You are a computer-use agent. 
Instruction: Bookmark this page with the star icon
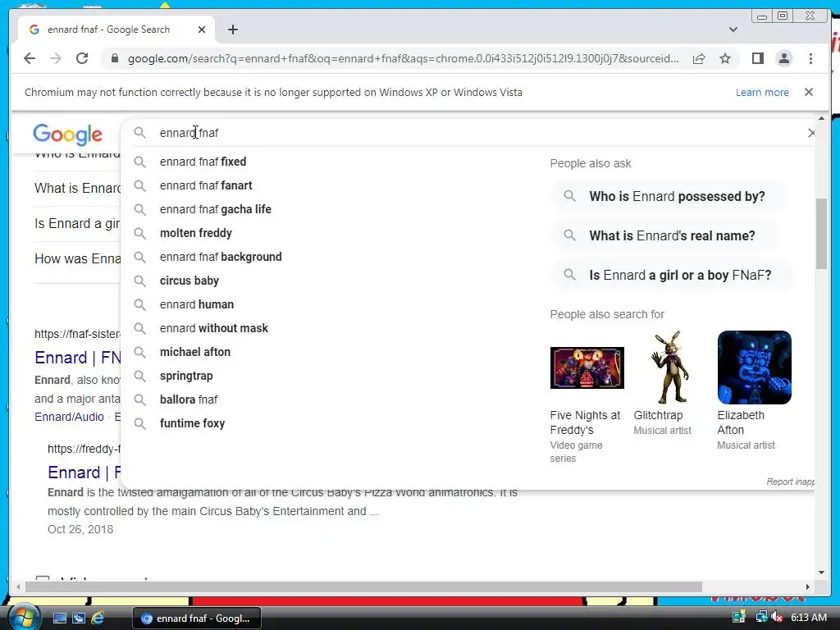[x=725, y=58]
